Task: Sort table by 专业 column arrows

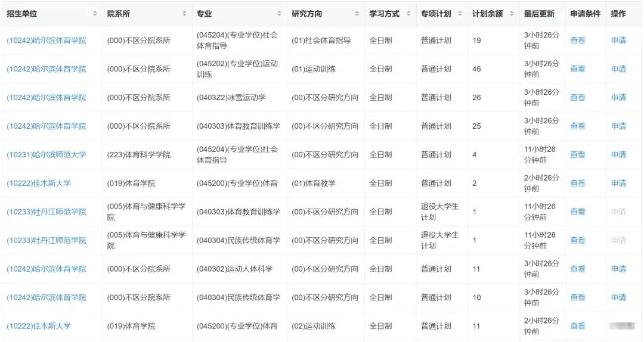Action: (279, 14)
